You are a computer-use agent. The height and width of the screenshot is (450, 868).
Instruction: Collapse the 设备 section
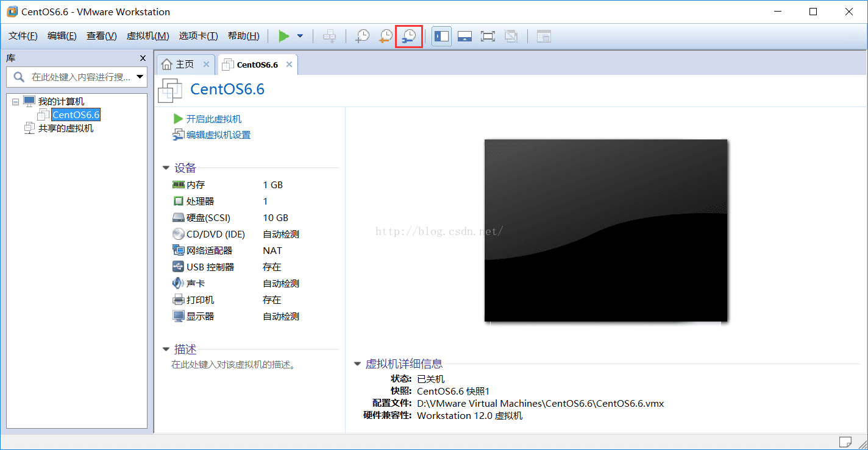[x=166, y=168]
